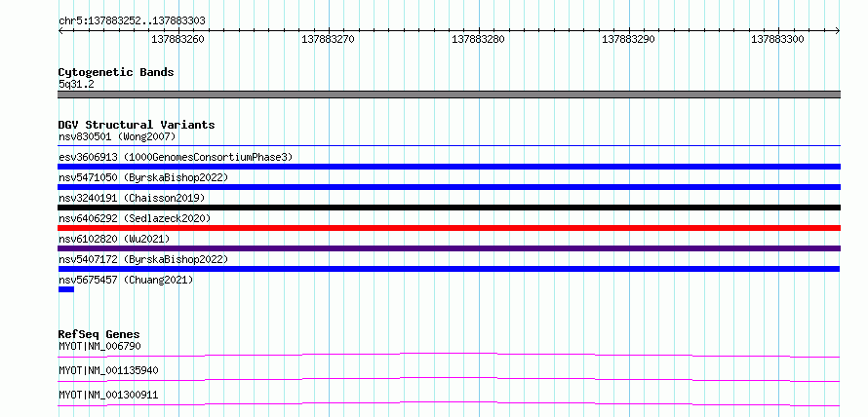868x417 pixels.
Task: Open variant nsv6102820 (Wu2021) label
Action: click(x=114, y=239)
